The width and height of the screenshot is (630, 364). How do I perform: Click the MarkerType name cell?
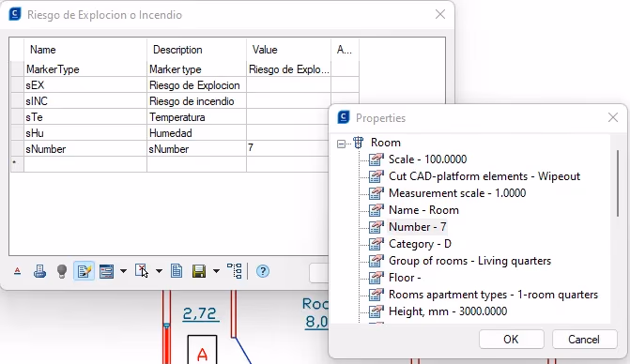click(x=85, y=69)
